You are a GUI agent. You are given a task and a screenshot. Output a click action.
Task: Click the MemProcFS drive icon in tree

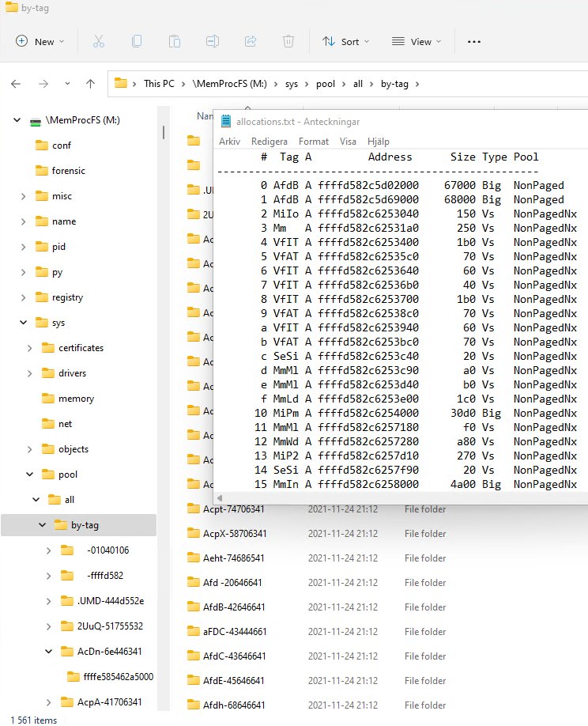click(36, 122)
